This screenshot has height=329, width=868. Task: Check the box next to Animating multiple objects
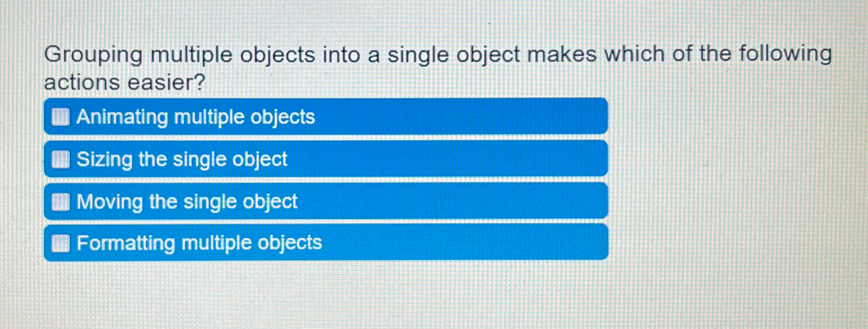tap(61, 117)
